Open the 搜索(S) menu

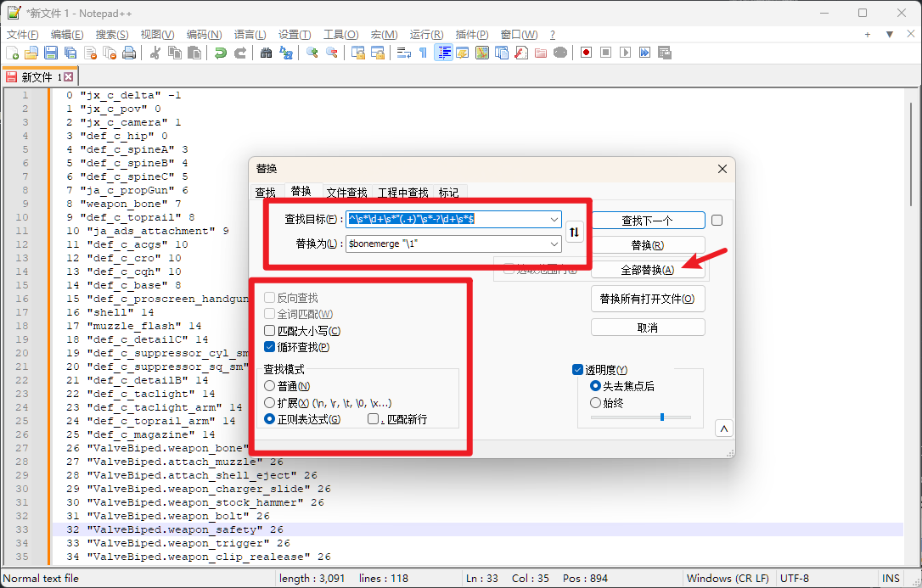[x=112, y=35]
